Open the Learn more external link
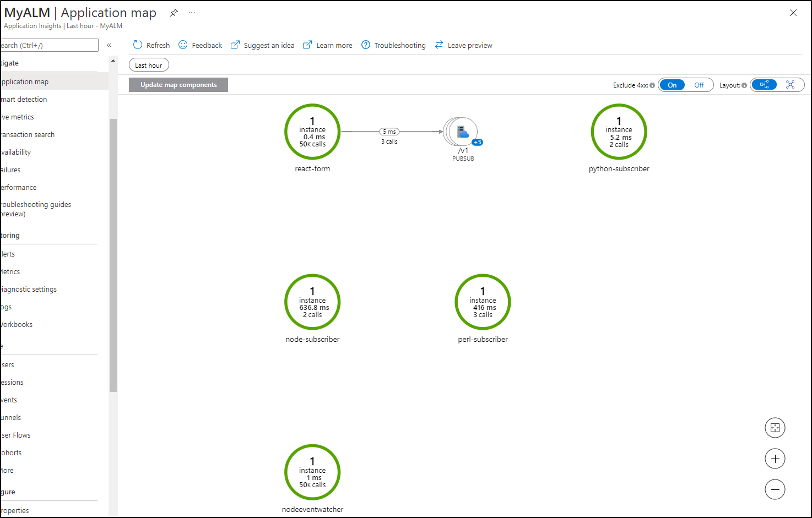 click(x=328, y=45)
